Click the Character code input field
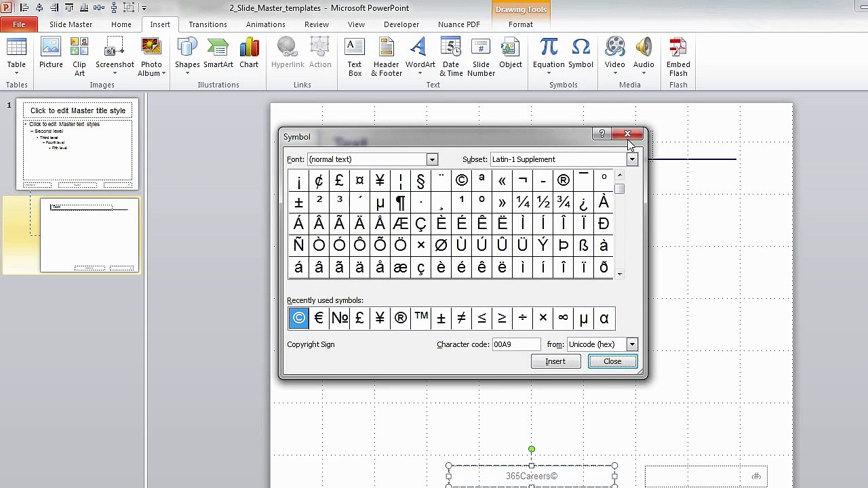Image resolution: width=868 pixels, height=488 pixels. point(516,344)
